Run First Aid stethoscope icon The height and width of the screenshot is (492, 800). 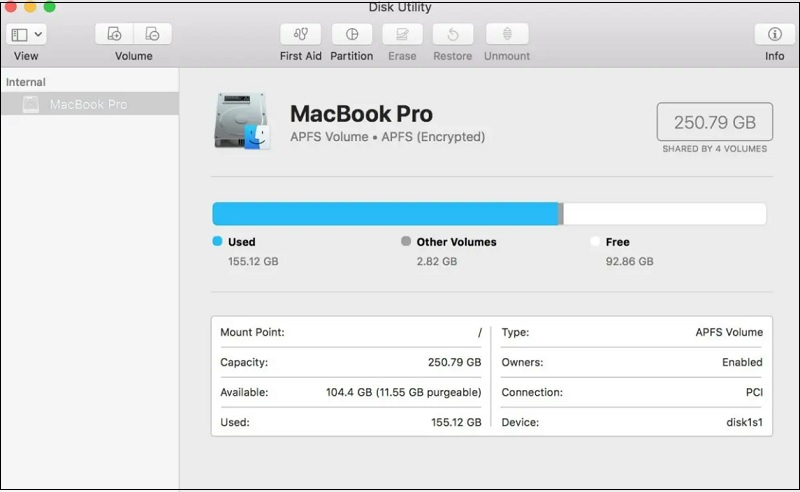point(301,34)
